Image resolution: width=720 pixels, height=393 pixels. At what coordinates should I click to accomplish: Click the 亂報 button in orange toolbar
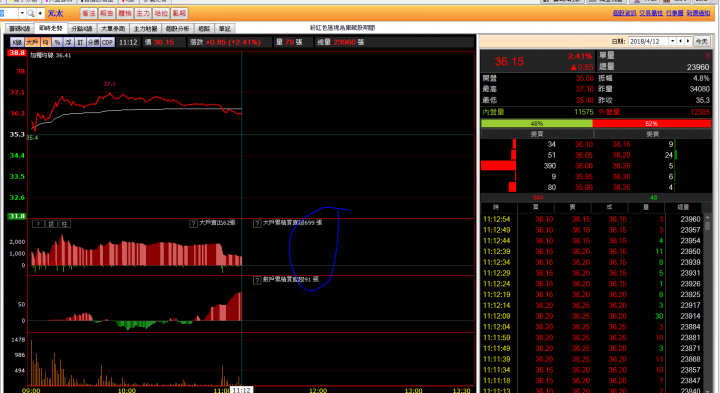pos(179,13)
